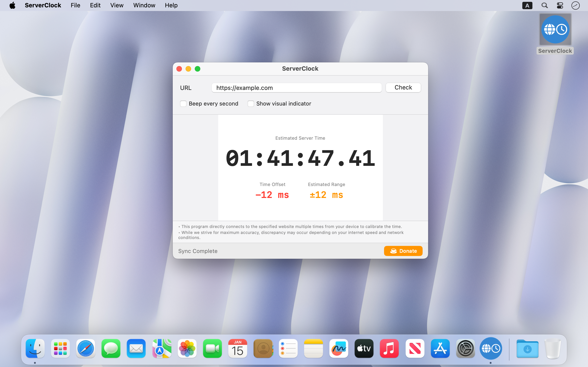The image size is (588, 367).
Task: Open the Help menu
Action: click(171, 5)
